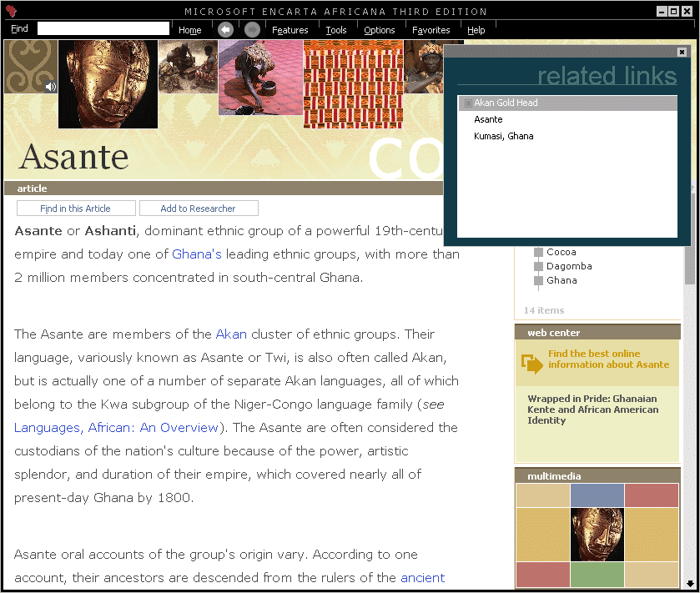This screenshot has height=593, width=700.
Task: Click the top-right red multimedia tile
Action: coord(652,495)
